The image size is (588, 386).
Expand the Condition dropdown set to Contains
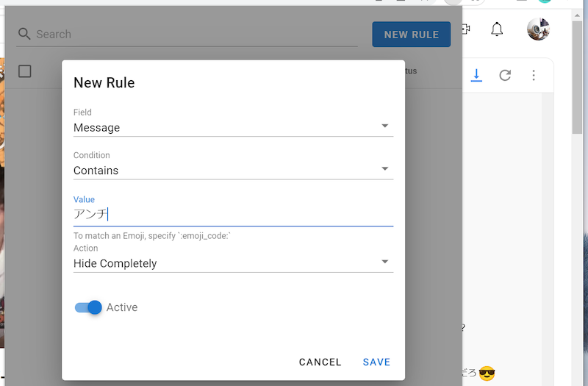tap(233, 170)
